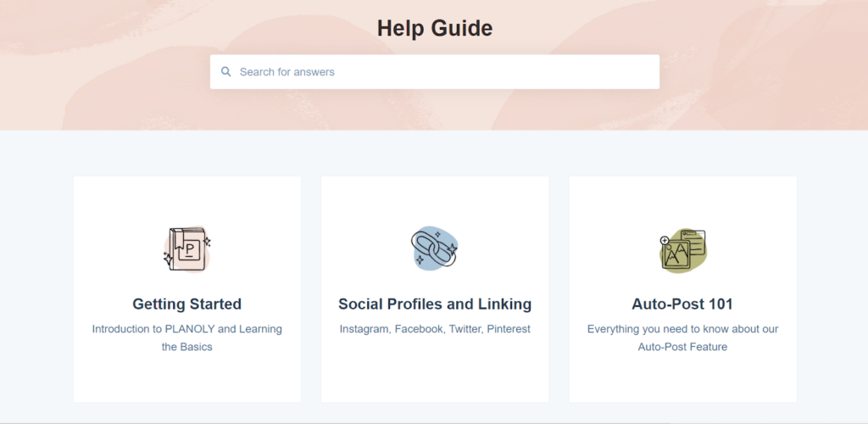Image resolution: width=868 pixels, height=424 pixels.
Task: Open the Getting Started title link
Action: point(187,304)
